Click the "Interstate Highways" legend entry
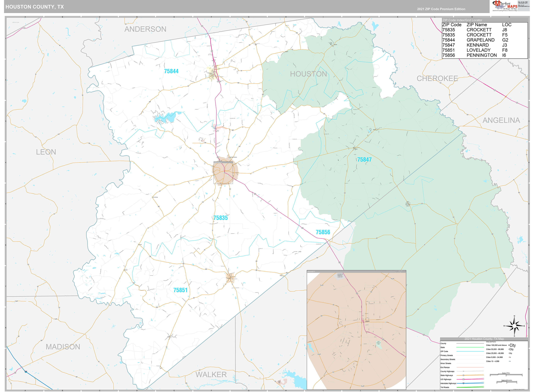533x392 pixels. point(448,383)
